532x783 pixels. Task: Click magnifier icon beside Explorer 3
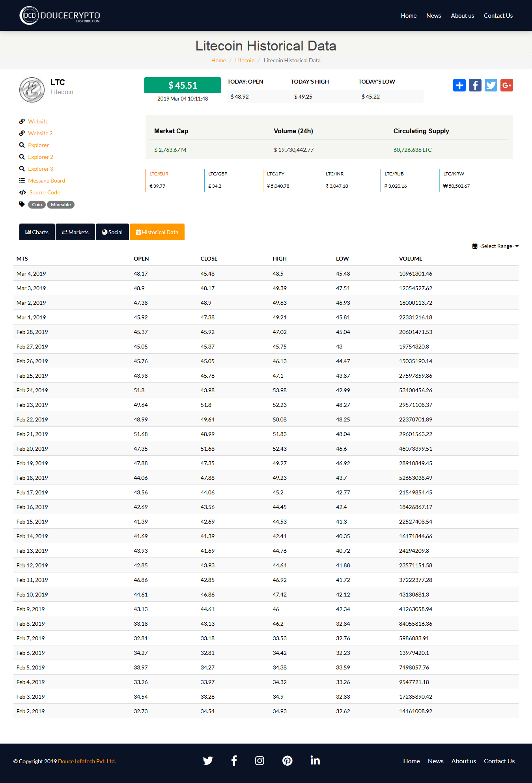pyautogui.click(x=22, y=169)
